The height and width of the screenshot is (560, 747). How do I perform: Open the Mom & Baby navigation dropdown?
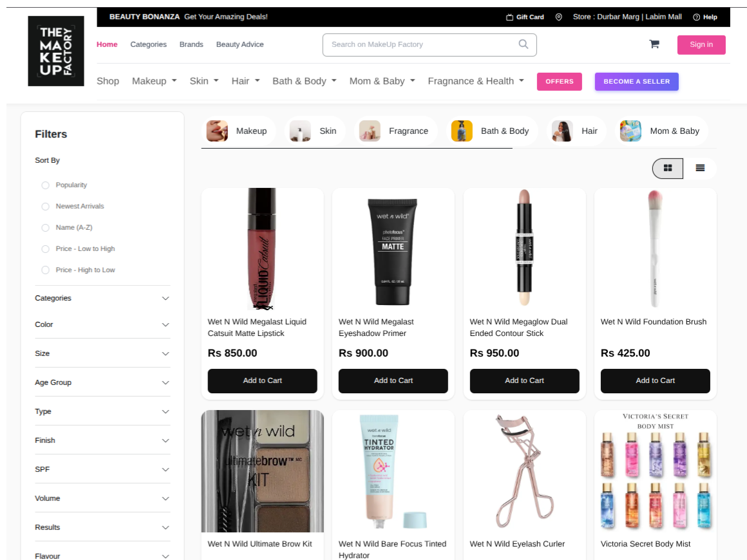point(382,82)
